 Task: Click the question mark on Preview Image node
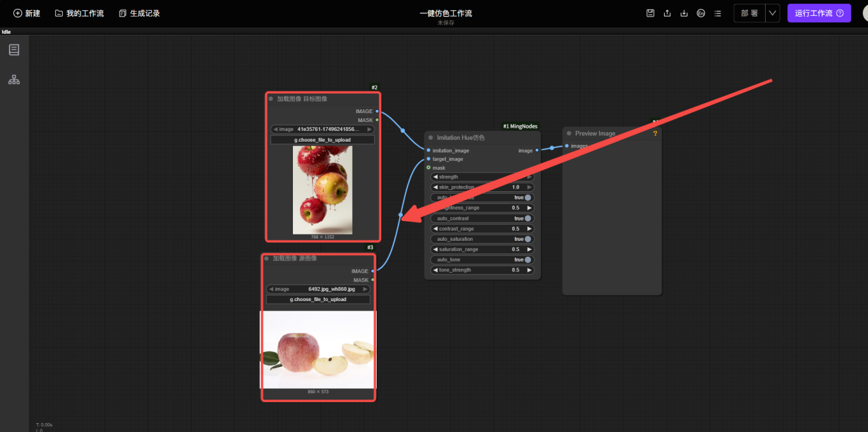[655, 133]
